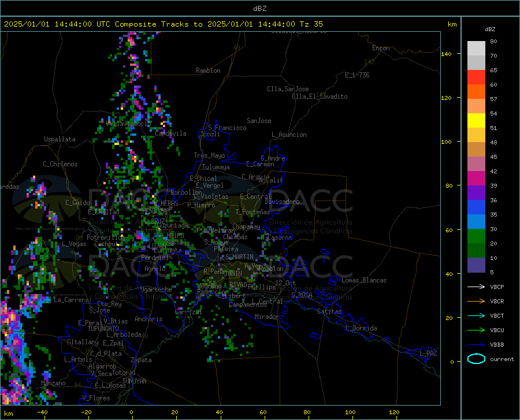Click the 140 tick on right km axis
520x420 pixels.
446,54
